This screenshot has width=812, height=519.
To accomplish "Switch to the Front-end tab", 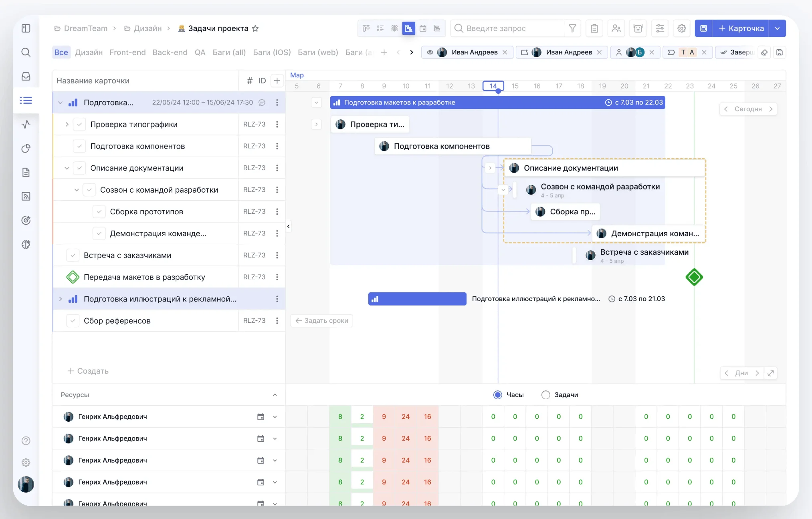I will [x=127, y=52].
